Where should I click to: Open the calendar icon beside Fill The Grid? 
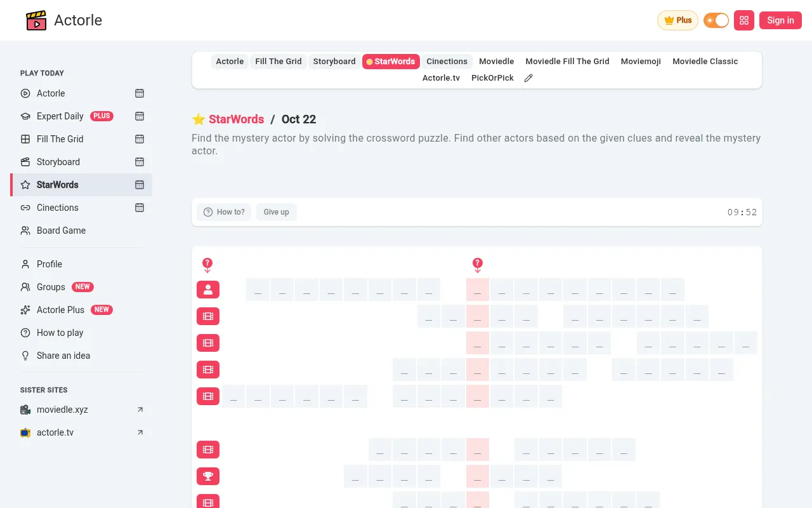(x=140, y=139)
